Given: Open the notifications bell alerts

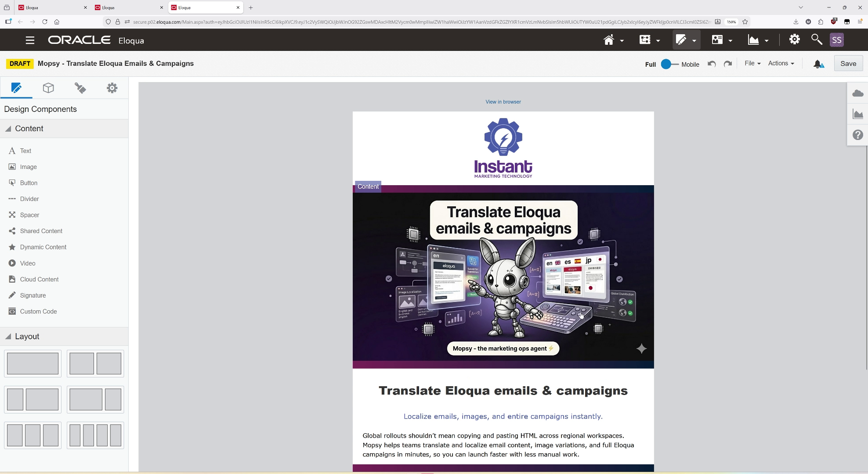Looking at the screenshot, I should pyautogui.click(x=818, y=64).
